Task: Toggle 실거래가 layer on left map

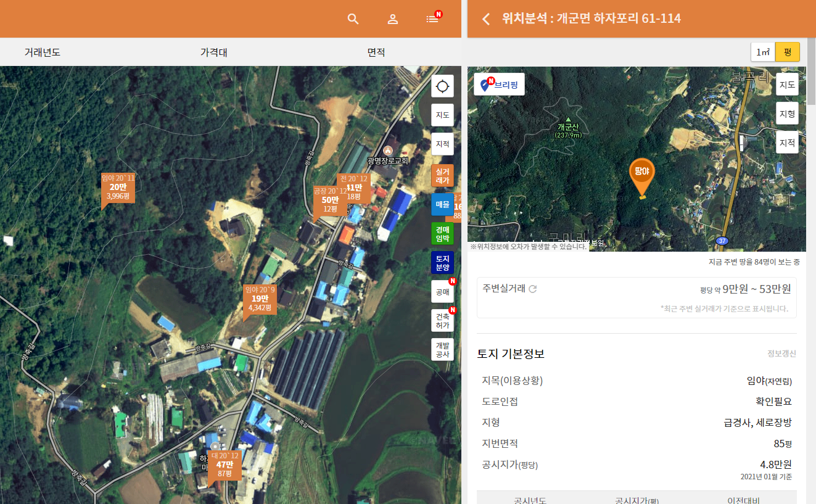Action: (442, 175)
